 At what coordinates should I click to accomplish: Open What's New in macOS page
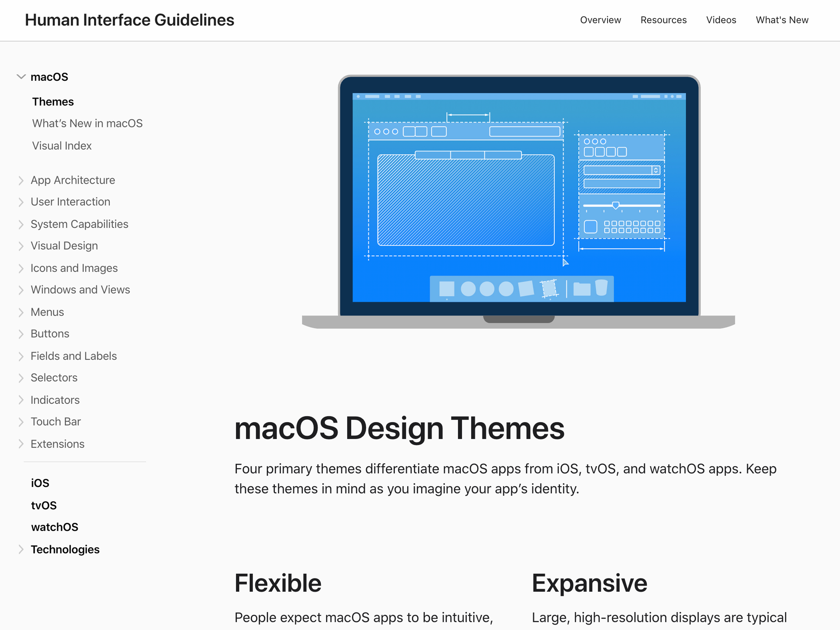click(x=87, y=123)
